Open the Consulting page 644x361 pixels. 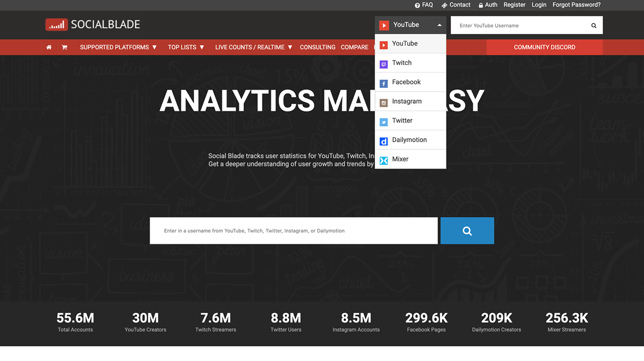[x=317, y=47]
